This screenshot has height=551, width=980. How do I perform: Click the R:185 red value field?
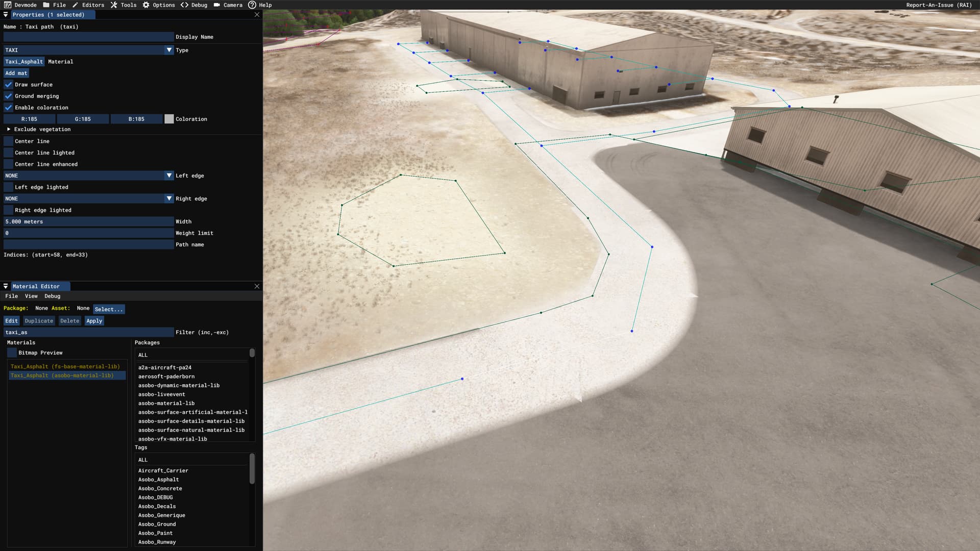(x=29, y=119)
